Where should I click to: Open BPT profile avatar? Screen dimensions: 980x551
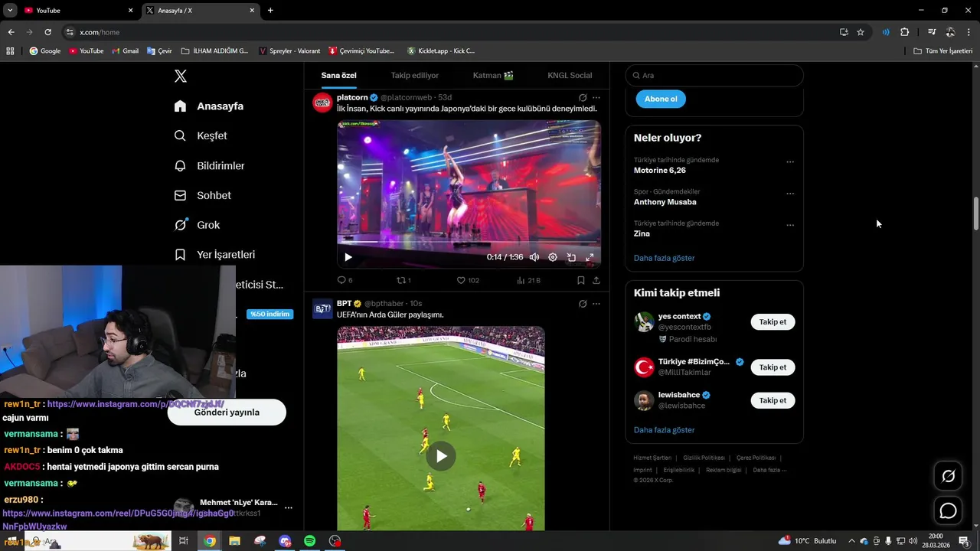pos(322,308)
